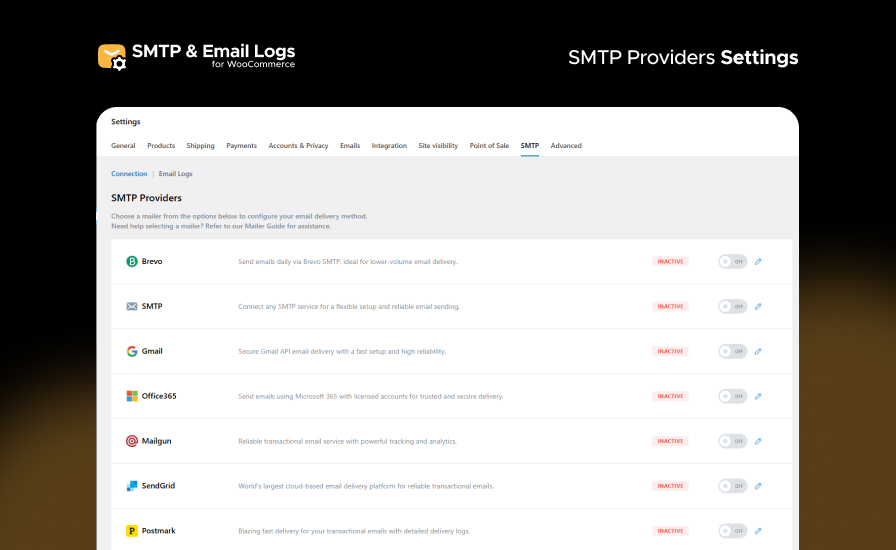This screenshot has width=896, height=550.
Task: Click the 'Choose a mailer' instruction text
Action: click(239, 216)
